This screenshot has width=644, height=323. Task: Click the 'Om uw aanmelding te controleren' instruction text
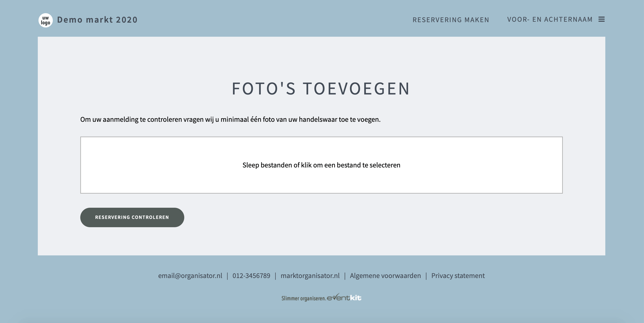230,120
